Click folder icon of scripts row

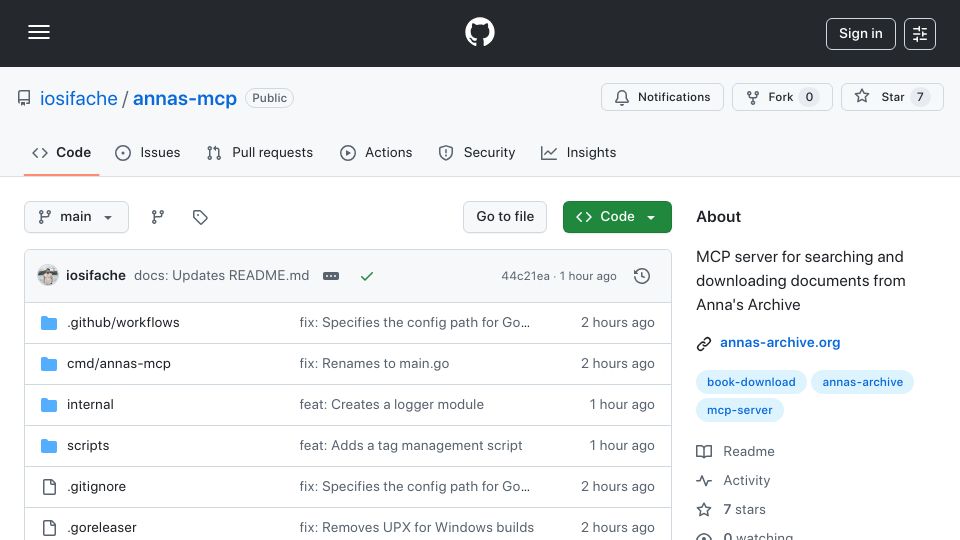[49, 446]
